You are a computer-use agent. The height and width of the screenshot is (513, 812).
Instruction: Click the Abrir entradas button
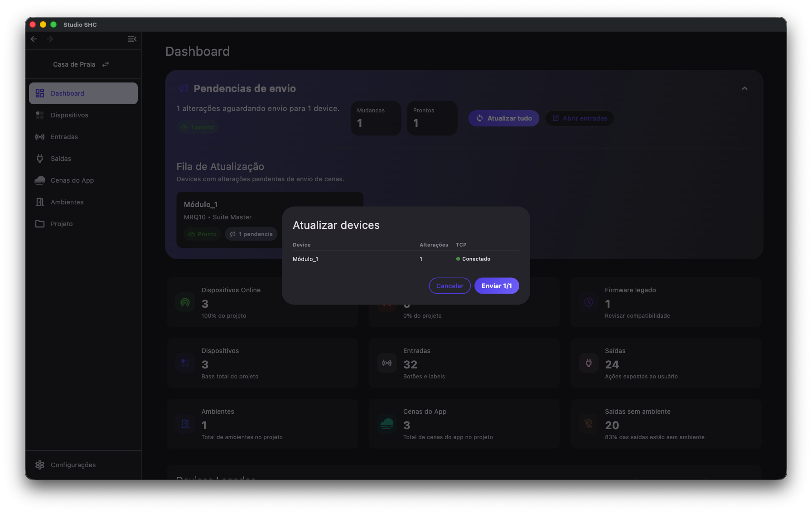(580, 118)
